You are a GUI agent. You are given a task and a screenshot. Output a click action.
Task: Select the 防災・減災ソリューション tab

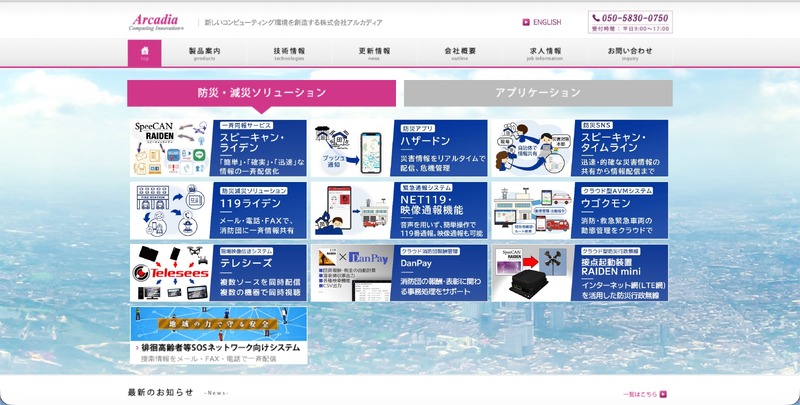point(261,93)
